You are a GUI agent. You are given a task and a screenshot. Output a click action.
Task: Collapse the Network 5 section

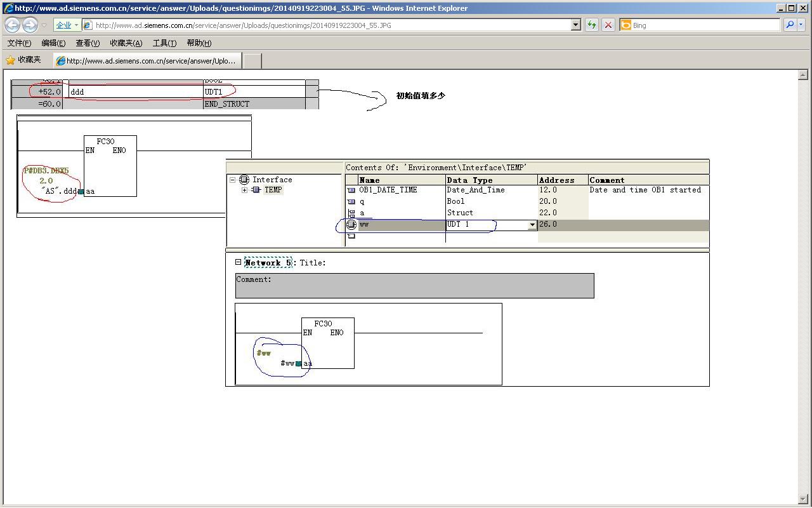click(239, 262)
